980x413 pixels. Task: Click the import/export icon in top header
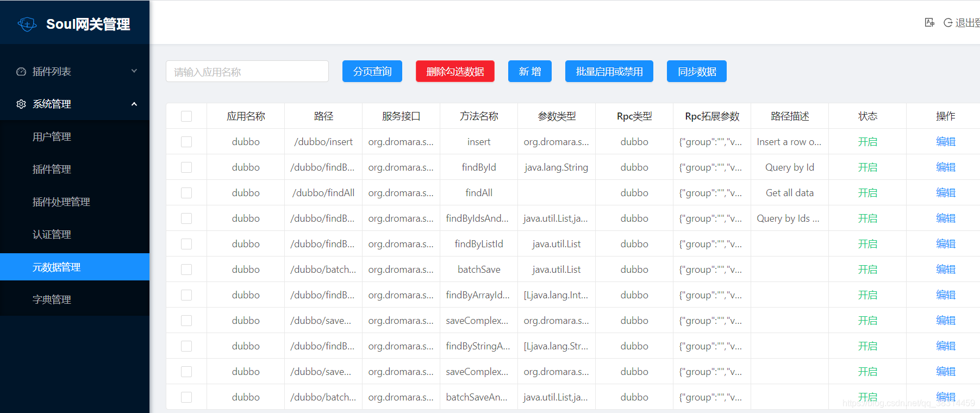[x=929, y=22]
